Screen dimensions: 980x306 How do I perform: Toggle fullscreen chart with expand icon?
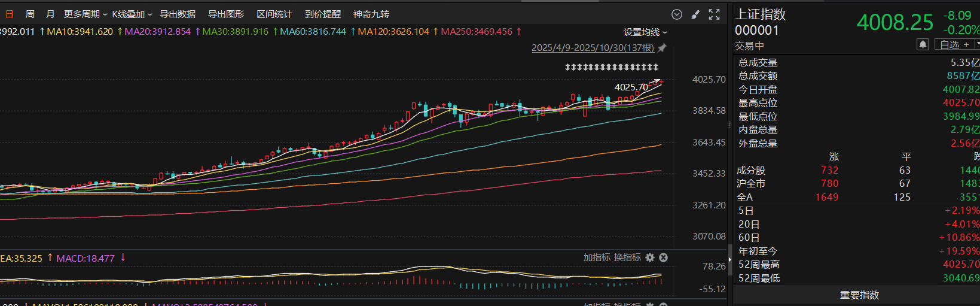[714, 14]
